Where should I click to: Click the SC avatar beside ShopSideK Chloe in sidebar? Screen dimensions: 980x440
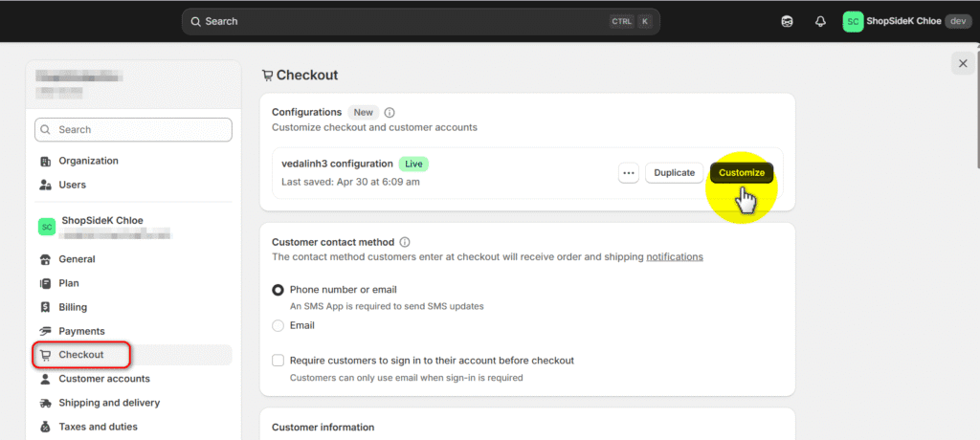[47, 227]
